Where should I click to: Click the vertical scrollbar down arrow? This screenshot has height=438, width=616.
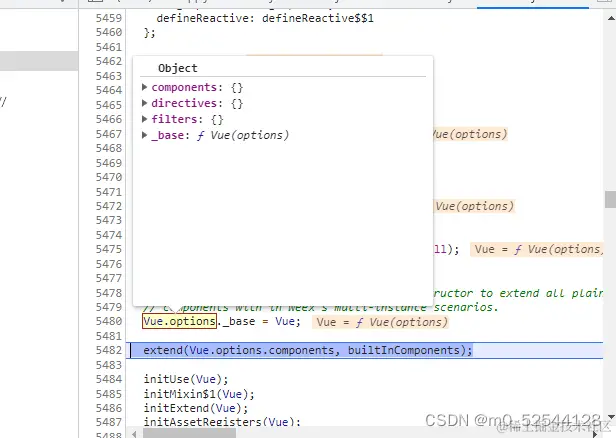pos(611,417)
